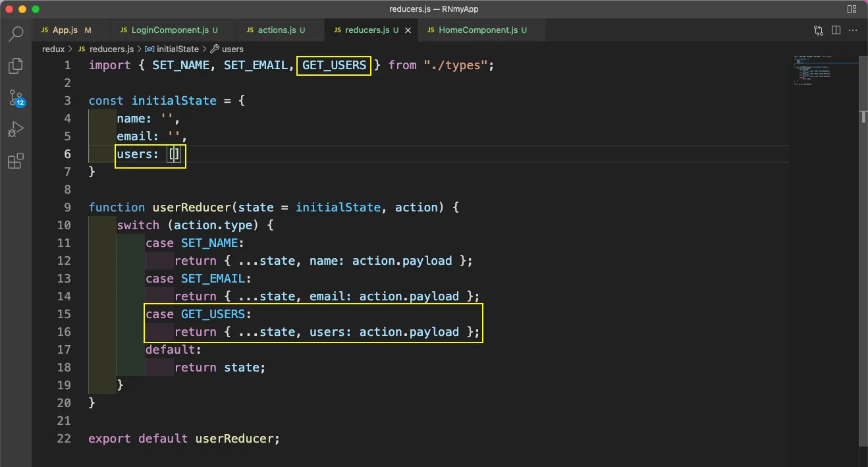Open the initialState breadcrumb symbol

click(172, 49)
